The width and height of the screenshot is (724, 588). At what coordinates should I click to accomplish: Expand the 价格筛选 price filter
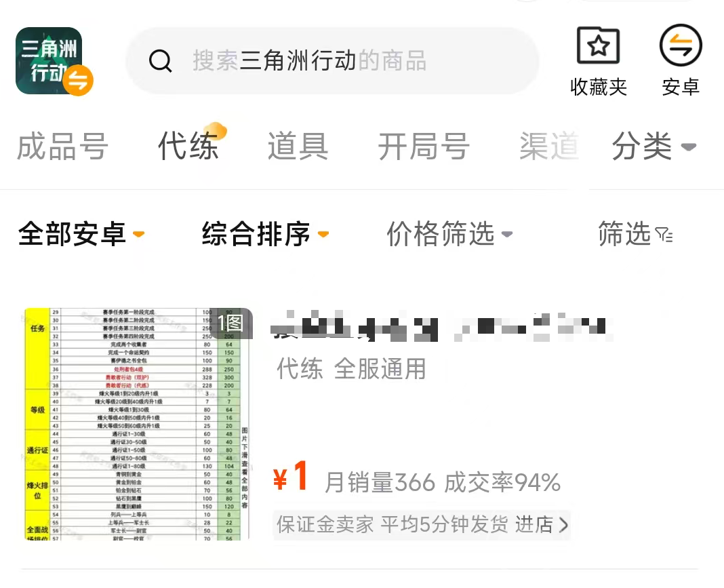coord(449,234)
